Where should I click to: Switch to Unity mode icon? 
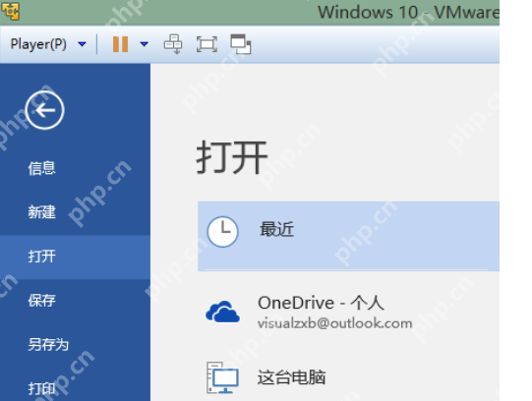pos(241,44)
